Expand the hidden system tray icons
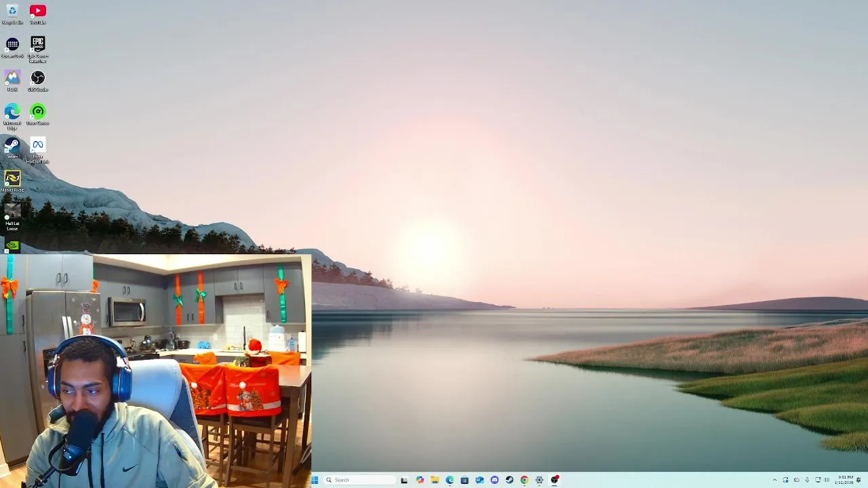 pos(775,480)
